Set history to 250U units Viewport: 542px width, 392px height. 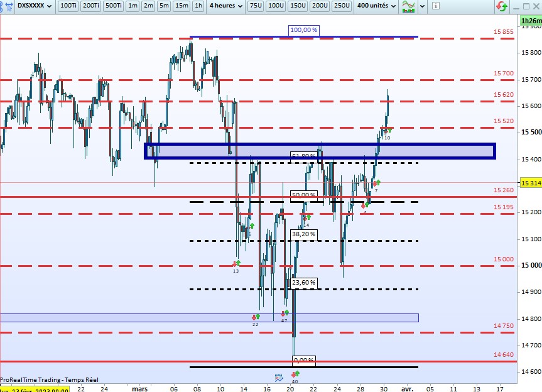[x=342, y=6]
